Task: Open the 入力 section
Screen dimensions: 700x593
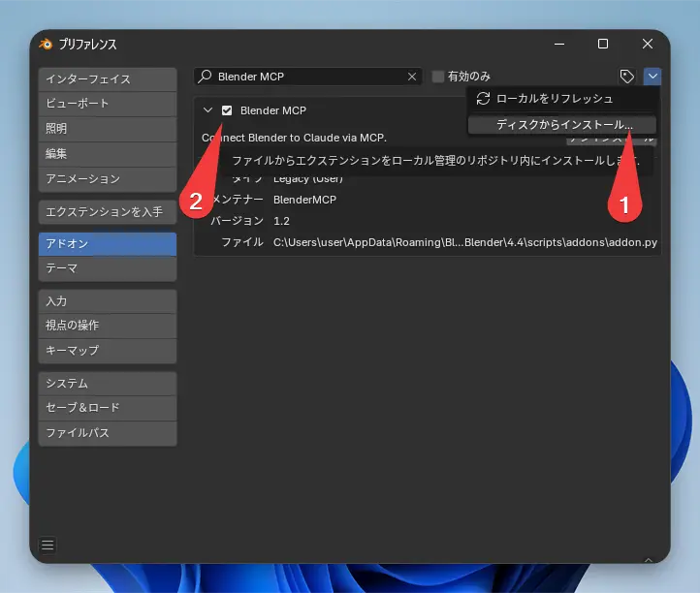Action: point(108,301)
